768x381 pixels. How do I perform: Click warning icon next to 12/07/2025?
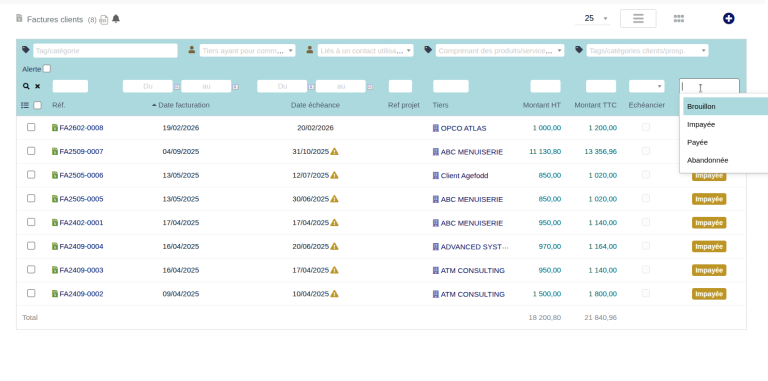335,175
